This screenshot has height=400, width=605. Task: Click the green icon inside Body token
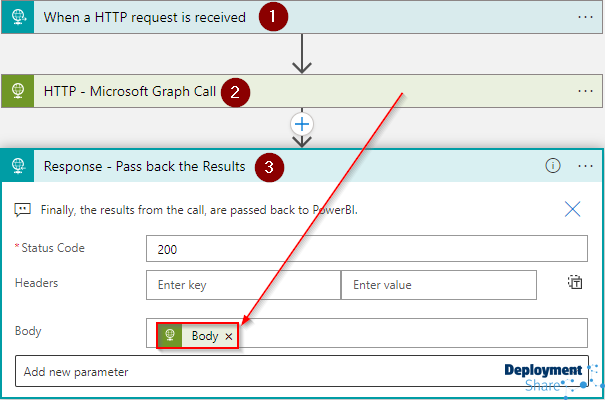(171, 337)
